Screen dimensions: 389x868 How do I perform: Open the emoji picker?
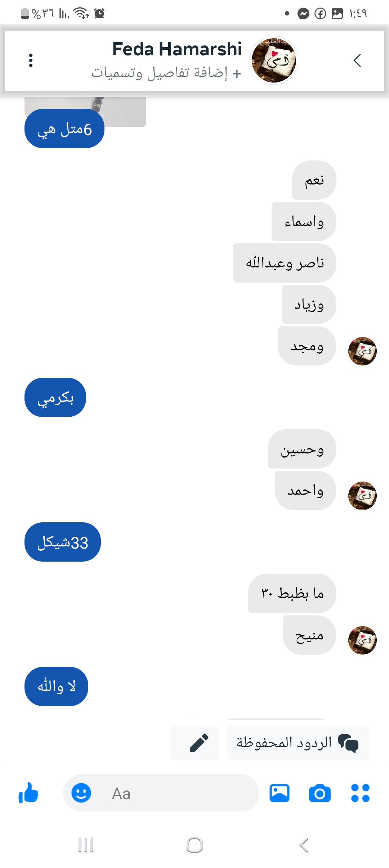81,793
